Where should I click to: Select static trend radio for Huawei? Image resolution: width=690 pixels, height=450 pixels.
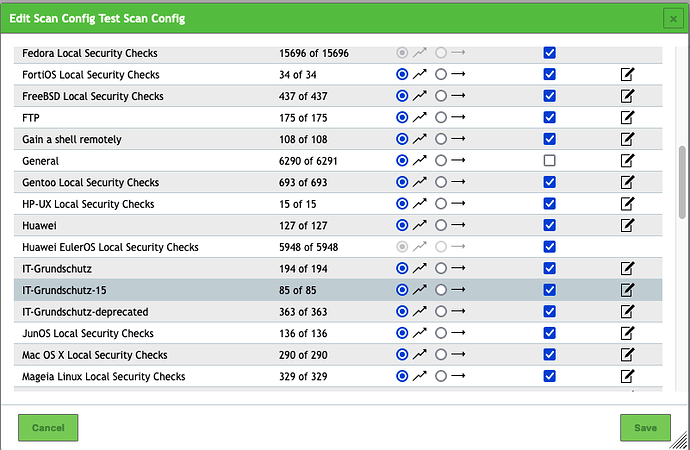pyautogui.click(x=441, y=225)
